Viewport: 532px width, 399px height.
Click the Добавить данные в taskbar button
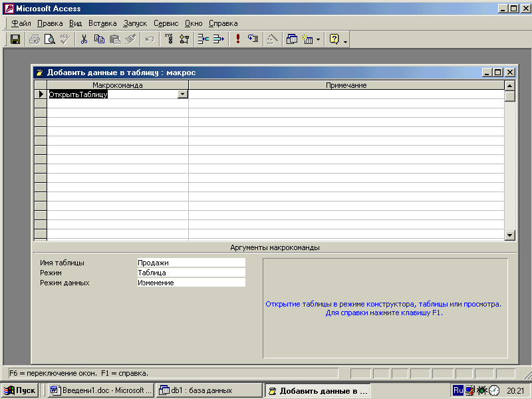pyautogui.click(x=318, y=390)
